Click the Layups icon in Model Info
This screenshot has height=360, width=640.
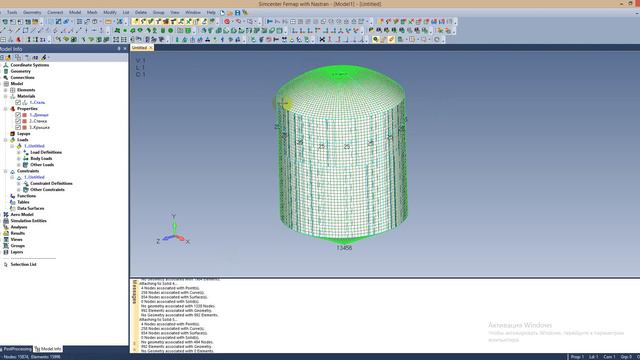coord(12,133)
